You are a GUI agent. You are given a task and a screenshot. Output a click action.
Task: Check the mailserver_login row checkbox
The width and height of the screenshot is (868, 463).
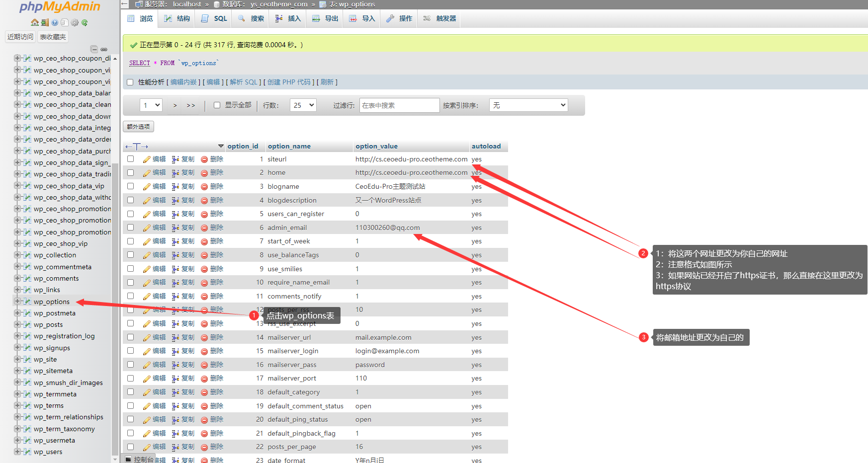pos(130,351)
